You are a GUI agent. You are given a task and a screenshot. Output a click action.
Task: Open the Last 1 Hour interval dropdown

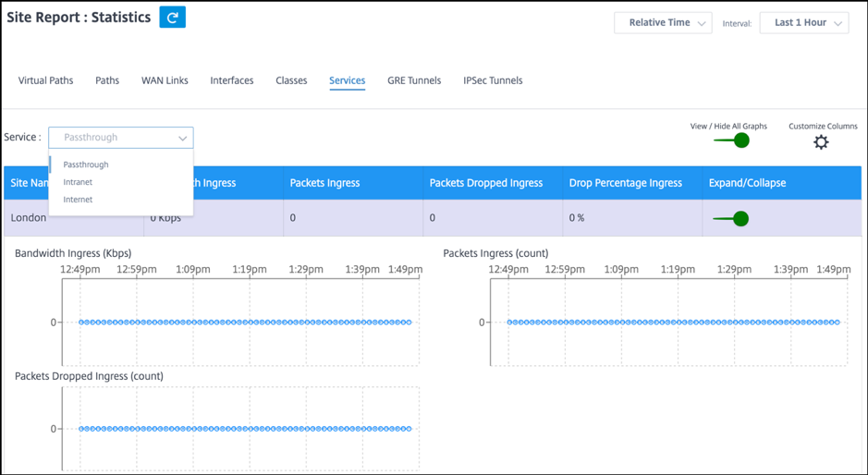804,23
